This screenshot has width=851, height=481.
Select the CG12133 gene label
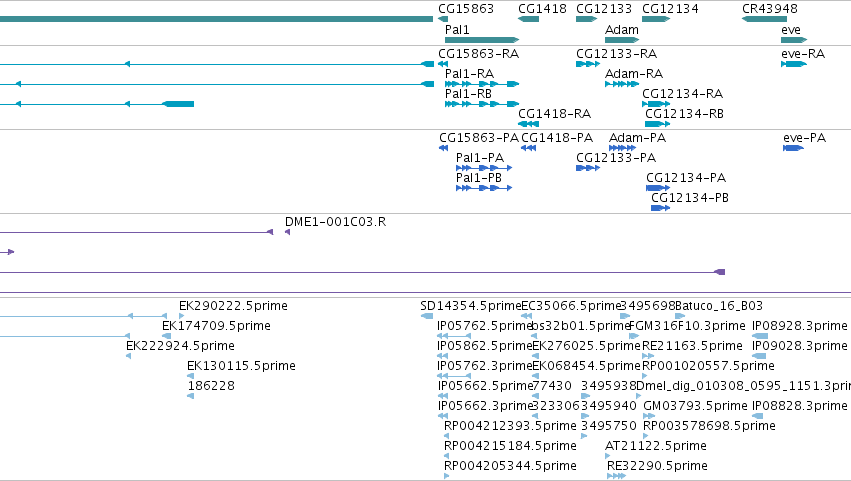(x=604, y=9)
